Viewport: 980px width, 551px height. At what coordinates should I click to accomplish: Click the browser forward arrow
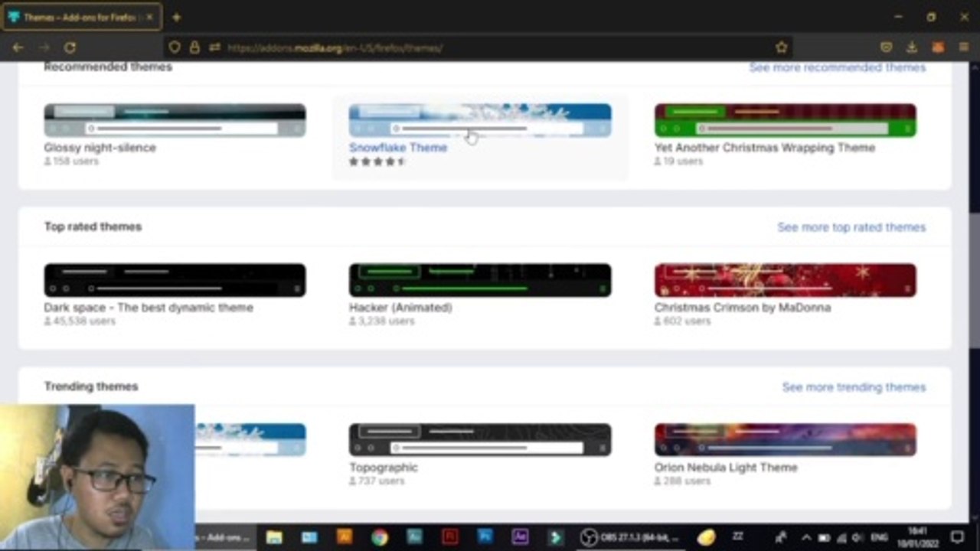click(x=44, y=47)
